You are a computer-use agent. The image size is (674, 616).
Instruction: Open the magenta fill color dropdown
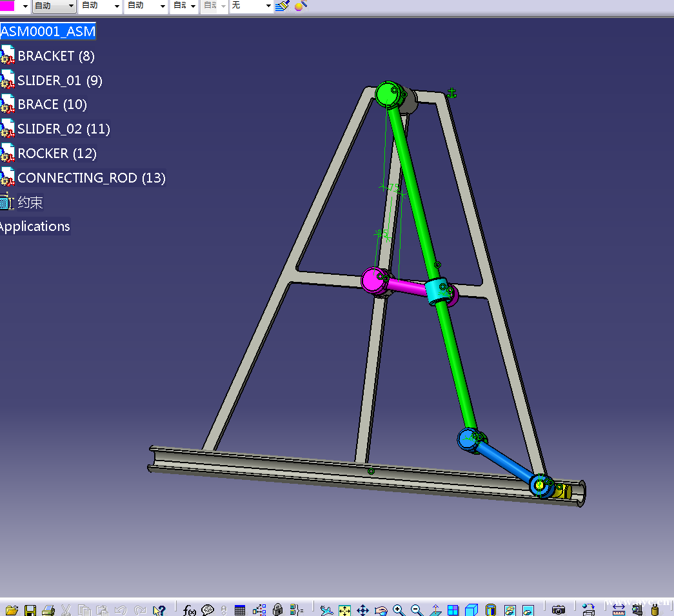click(x=25, y=6)
